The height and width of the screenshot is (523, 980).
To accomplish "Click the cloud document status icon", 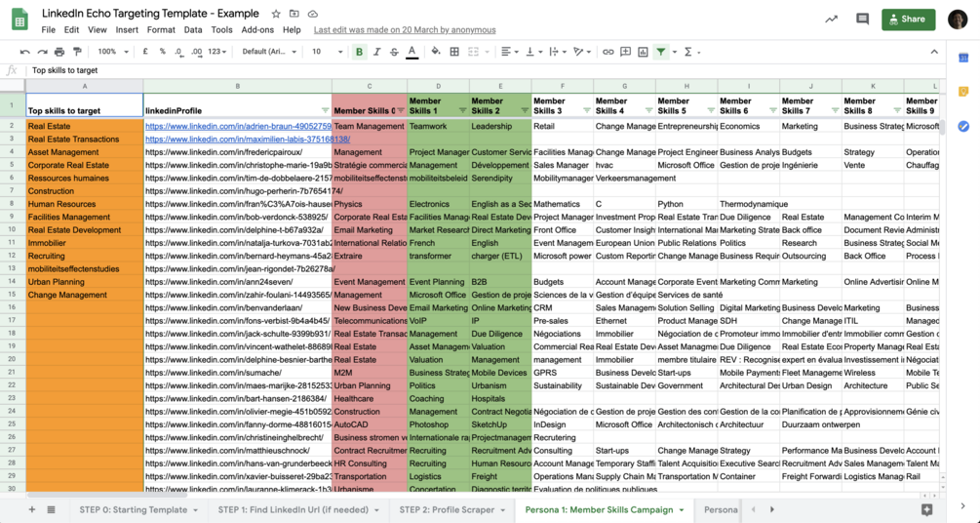I will pos(313,14).
